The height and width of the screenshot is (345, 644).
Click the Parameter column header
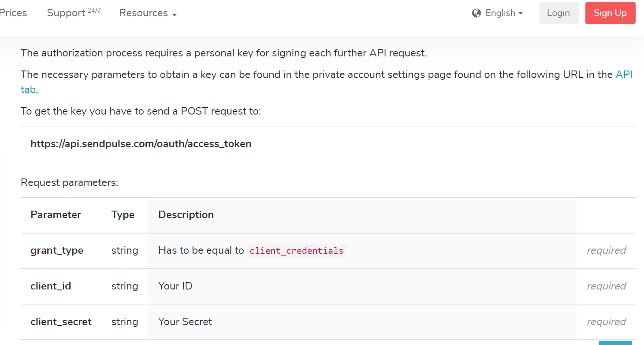point(56,215)
